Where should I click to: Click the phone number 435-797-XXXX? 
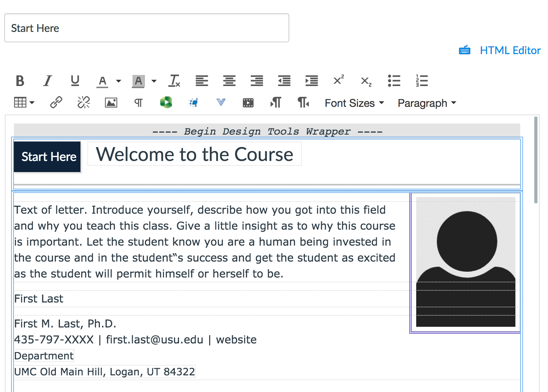54,340
